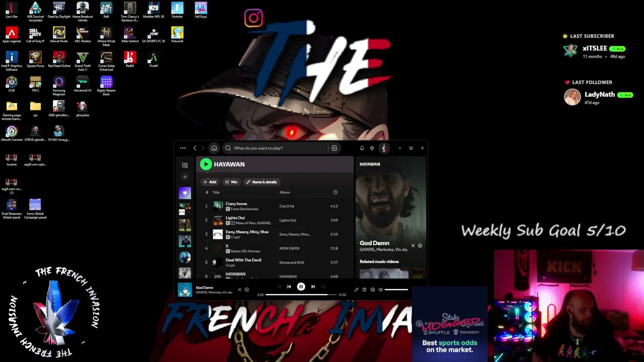Open the Fortnite desktop shortcut
The height and width of the screenshot is (362, 644).
coord(177,11)
